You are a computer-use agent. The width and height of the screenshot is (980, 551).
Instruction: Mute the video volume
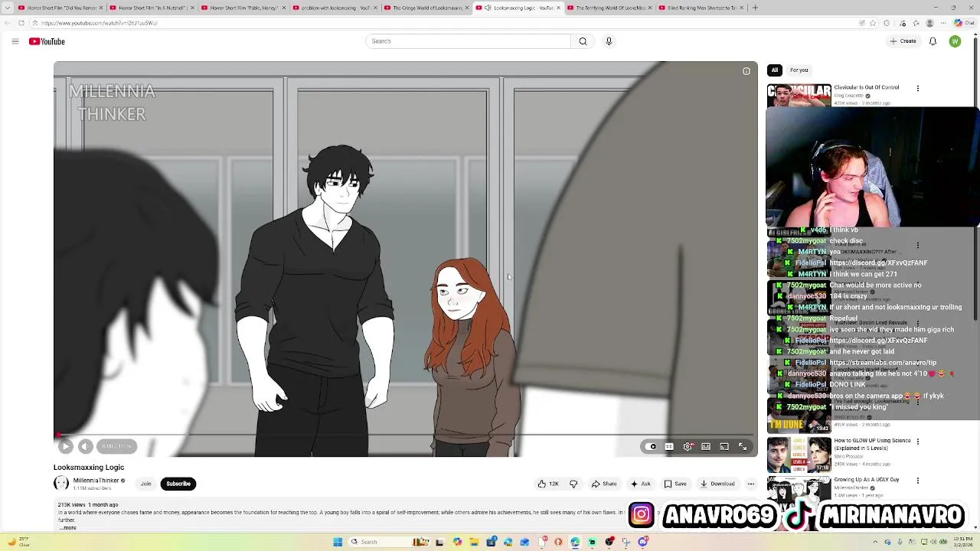85,446
